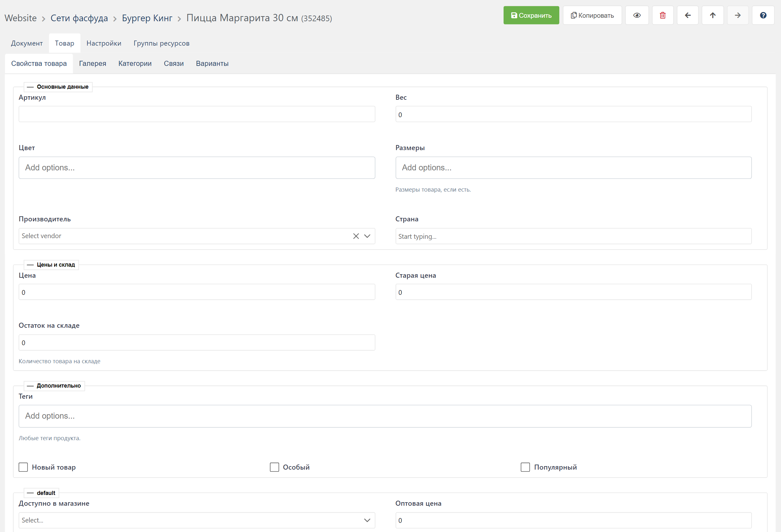
Task: Go to previous resource with left arrow
Action: (688, 15)
